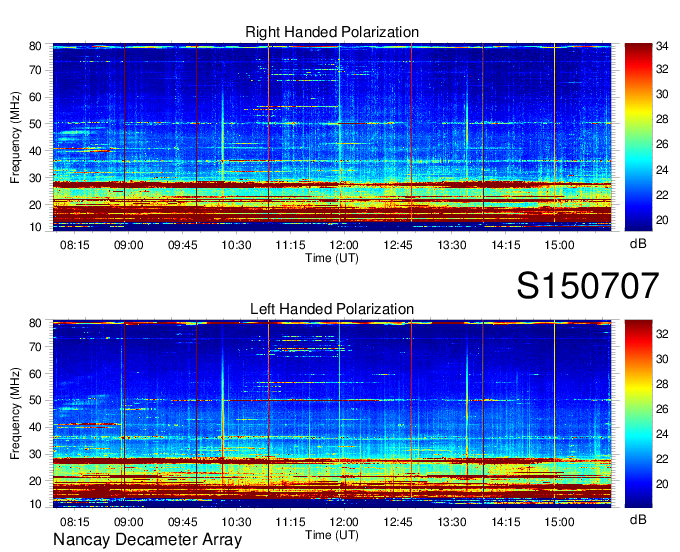This screenshot has height=552, width=680.
Task: Click the 09:00 time tick under the Left Handed plot
Action: pyautogui.click(x=128, y=522)
